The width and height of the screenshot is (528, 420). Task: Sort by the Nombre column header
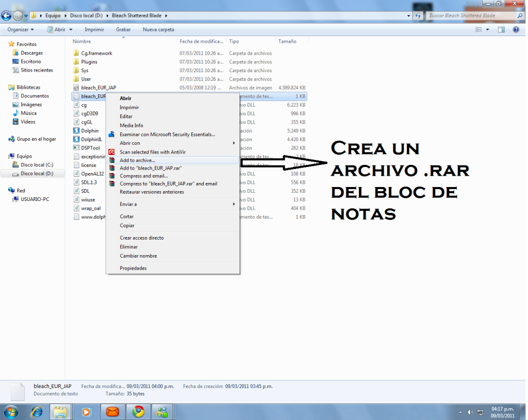(x=81, y=41)
